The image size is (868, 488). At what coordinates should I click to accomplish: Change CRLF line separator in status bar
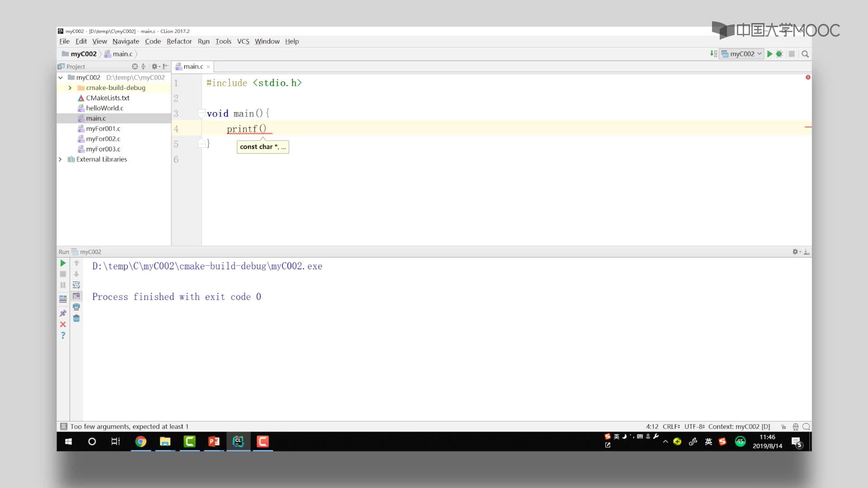671,427
